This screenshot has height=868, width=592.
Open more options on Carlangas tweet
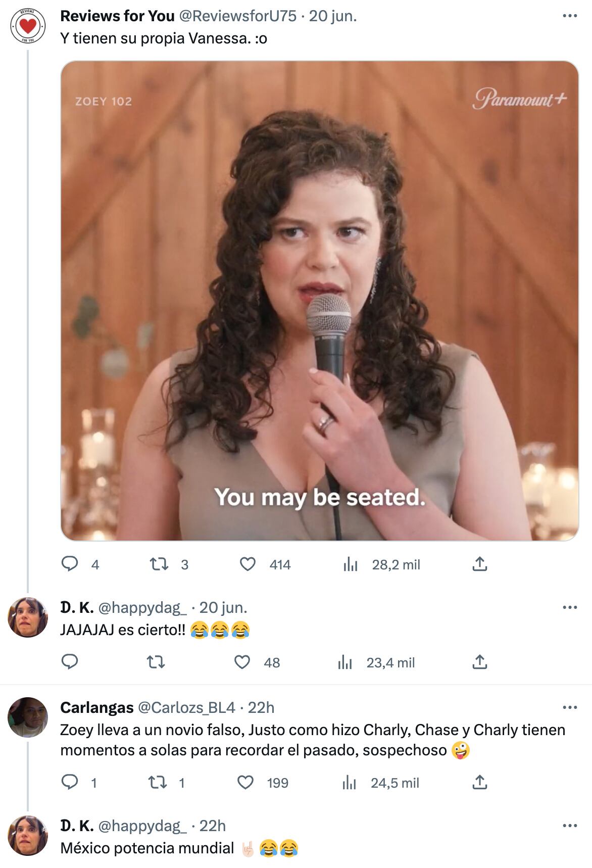(569, 707)
